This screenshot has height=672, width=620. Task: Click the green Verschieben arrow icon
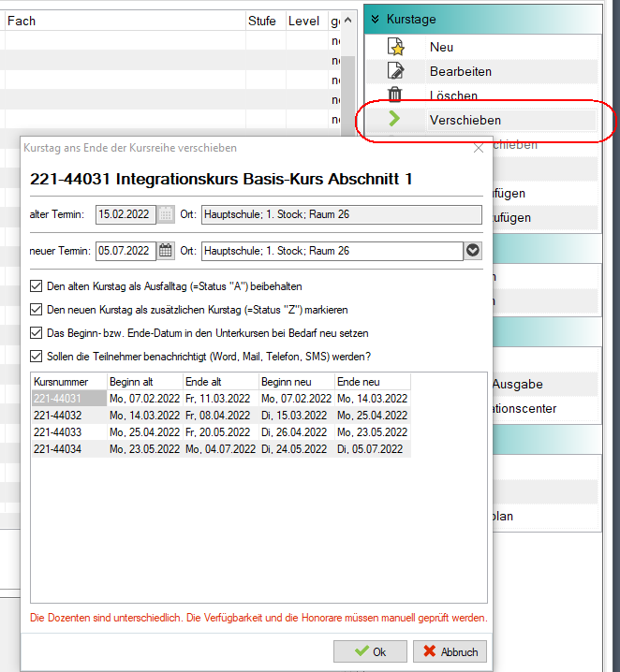point(394,119)
